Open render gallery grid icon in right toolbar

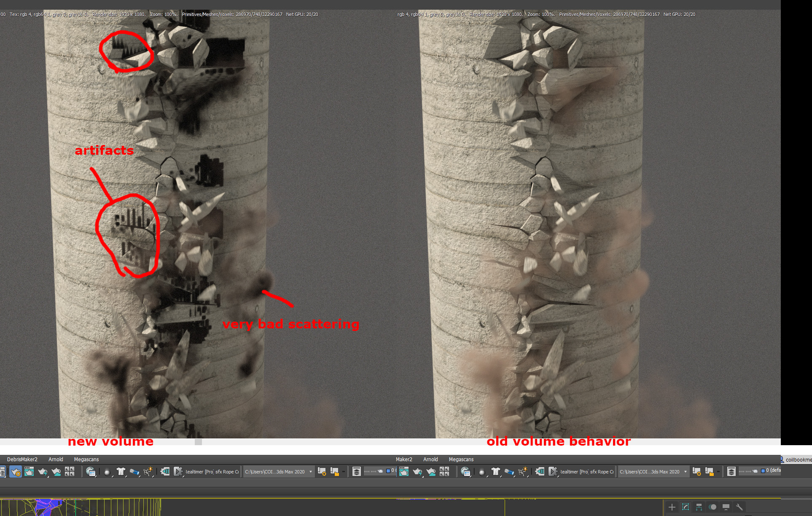(x=444, y=472)
